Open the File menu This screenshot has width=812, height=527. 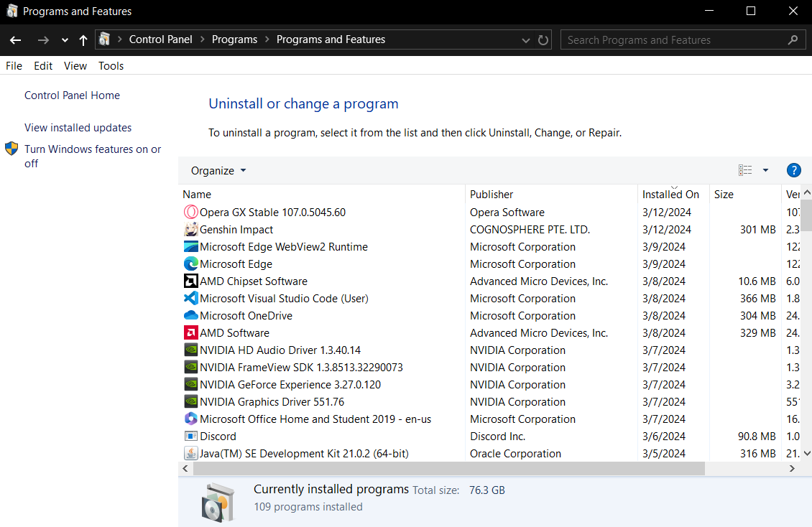pos(14,65)
